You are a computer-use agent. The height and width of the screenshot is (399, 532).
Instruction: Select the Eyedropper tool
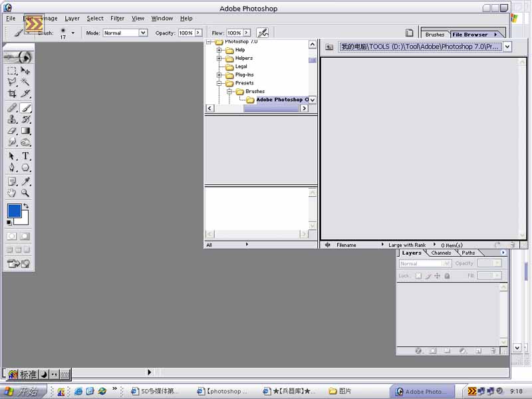tap(25, 182)
